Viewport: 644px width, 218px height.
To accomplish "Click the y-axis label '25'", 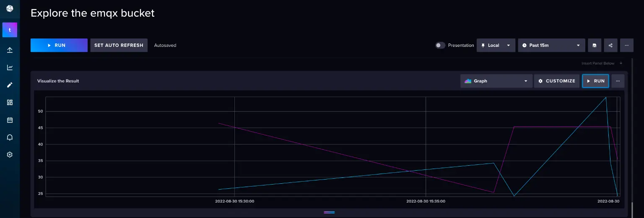I will tap(41, 194).
